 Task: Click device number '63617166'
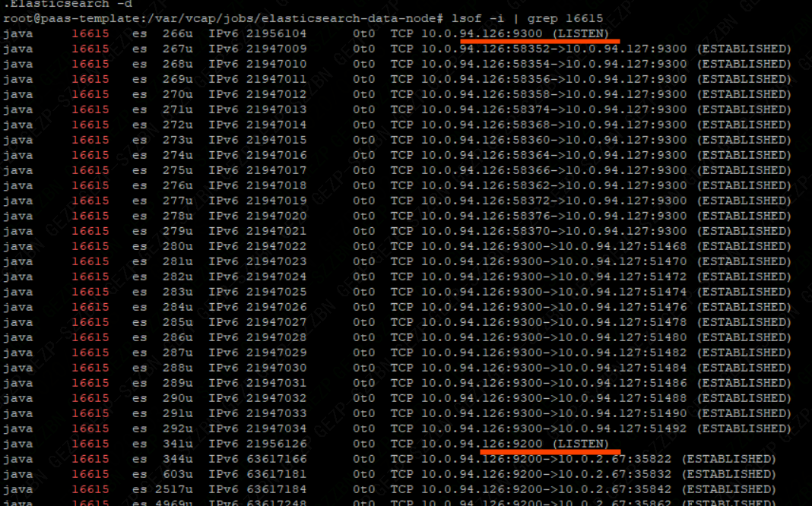[x=277, y=460]
